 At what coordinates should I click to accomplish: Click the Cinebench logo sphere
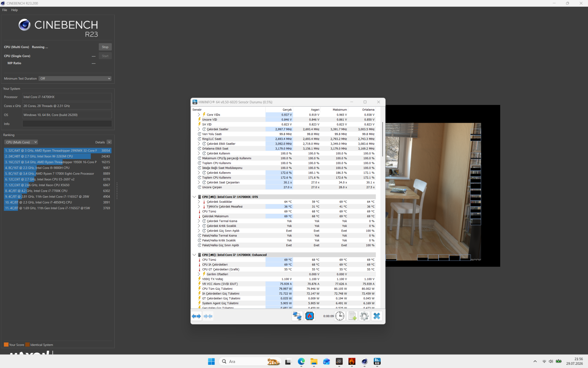pos(25,25)
